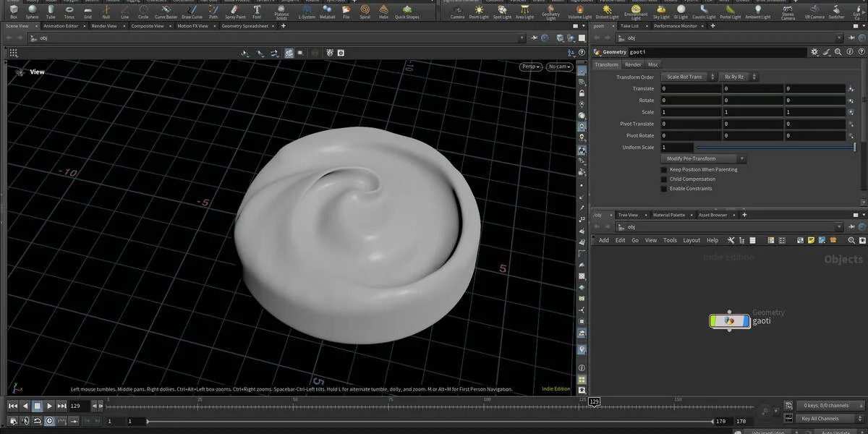This screenshot has height=434, width=868.
Task: Click the Key All Channels button
Action: (x=823, y=418)
